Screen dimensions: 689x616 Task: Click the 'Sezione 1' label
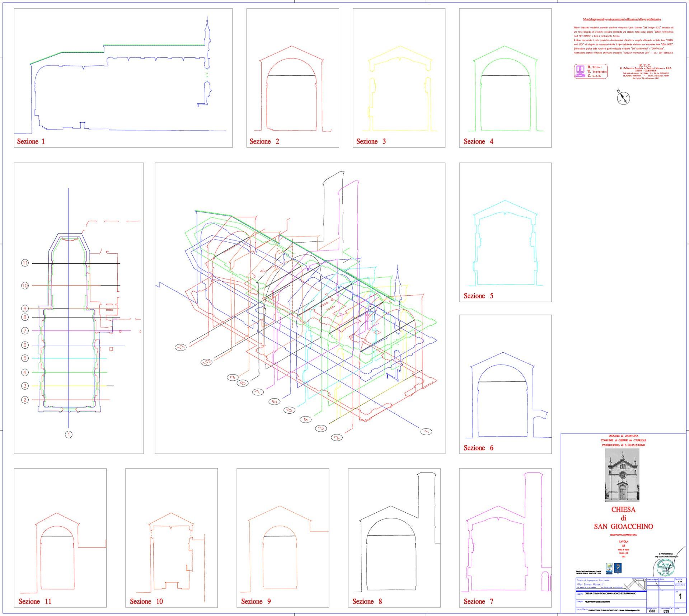(x=31, y=141)
